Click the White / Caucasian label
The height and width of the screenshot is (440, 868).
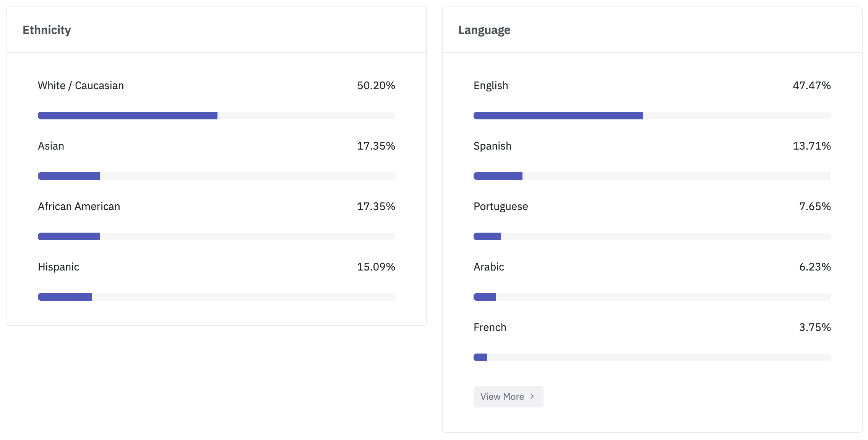[x=81, y=85]
